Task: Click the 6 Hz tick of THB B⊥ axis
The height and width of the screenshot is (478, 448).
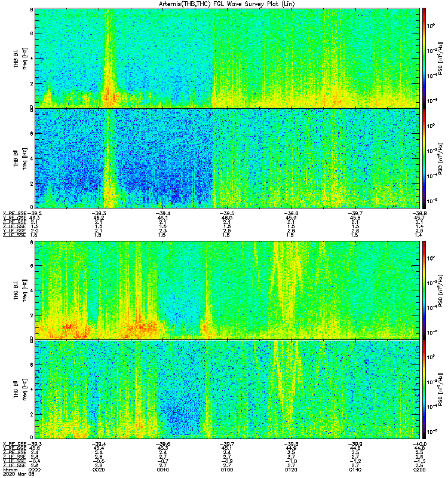Action: (x=32, y=33)
